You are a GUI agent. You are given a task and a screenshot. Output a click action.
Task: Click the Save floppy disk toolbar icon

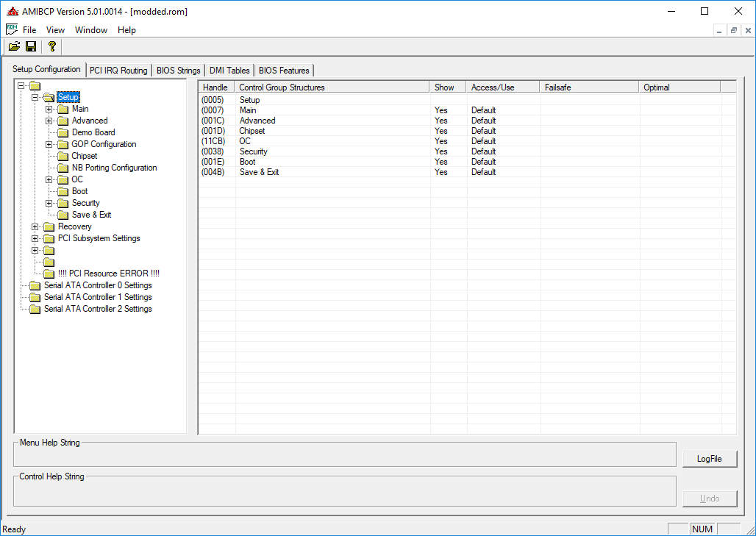[x=31, y=46]
